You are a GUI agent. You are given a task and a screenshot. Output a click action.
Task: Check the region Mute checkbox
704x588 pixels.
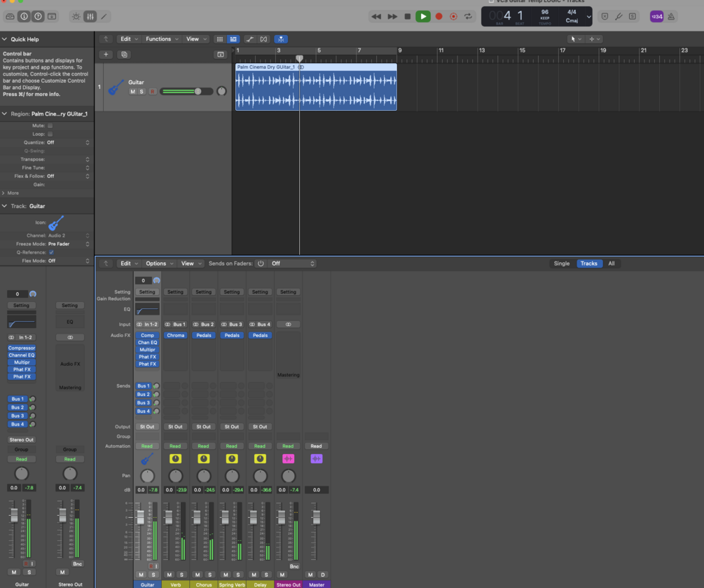click(50, 125)
